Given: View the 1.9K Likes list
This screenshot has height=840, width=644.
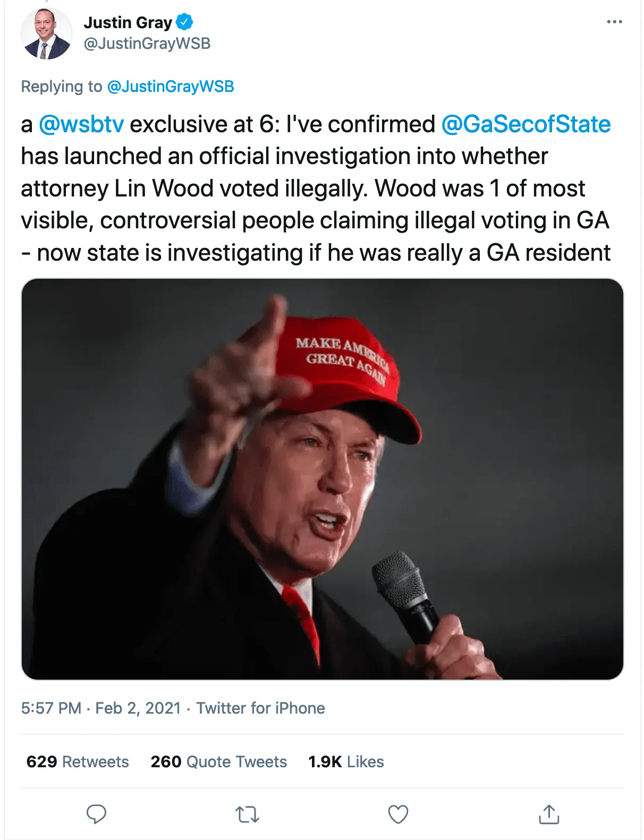Looking at the screenshot, I should [x=346, y=761].
